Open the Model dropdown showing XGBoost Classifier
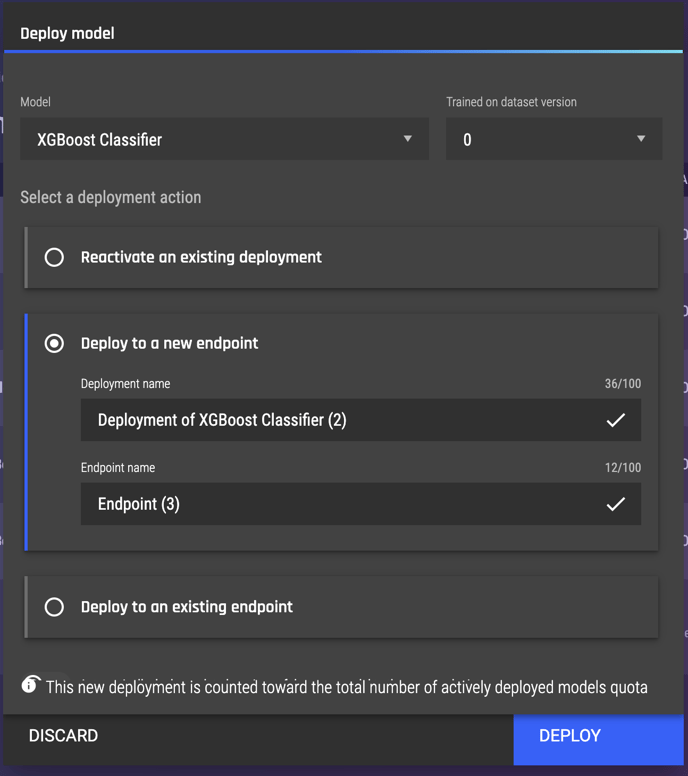Image resolution: width=688 pixels, height=776 pixels. tap(224, 139)
